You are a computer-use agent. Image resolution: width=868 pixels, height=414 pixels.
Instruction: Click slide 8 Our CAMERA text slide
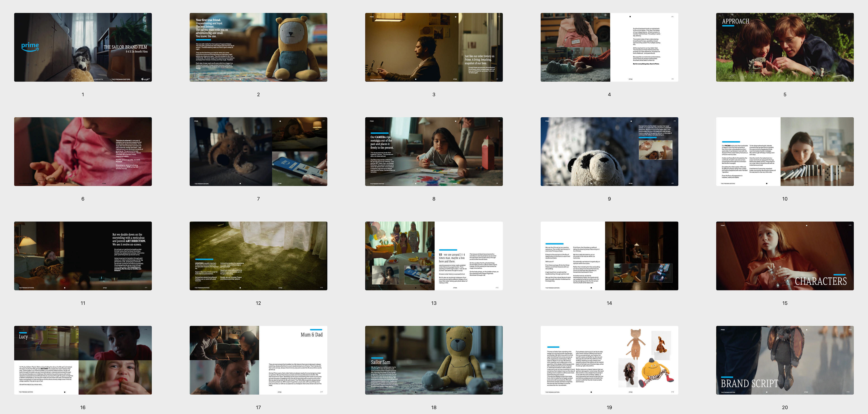click(434, 151)
